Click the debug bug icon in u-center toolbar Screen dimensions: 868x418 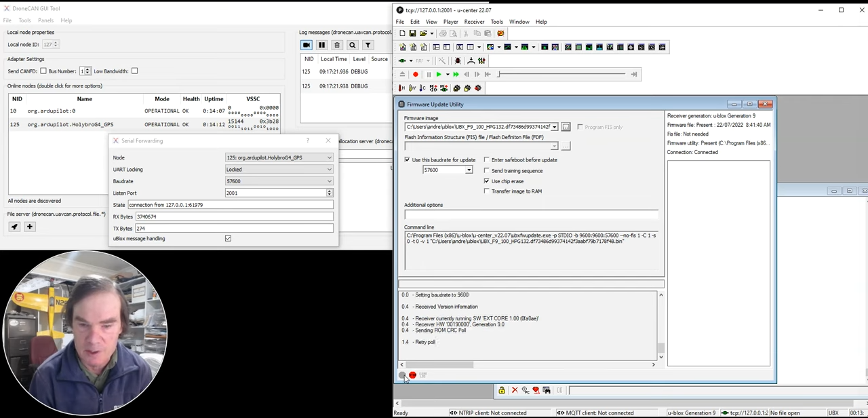click(x=458, y=60)
